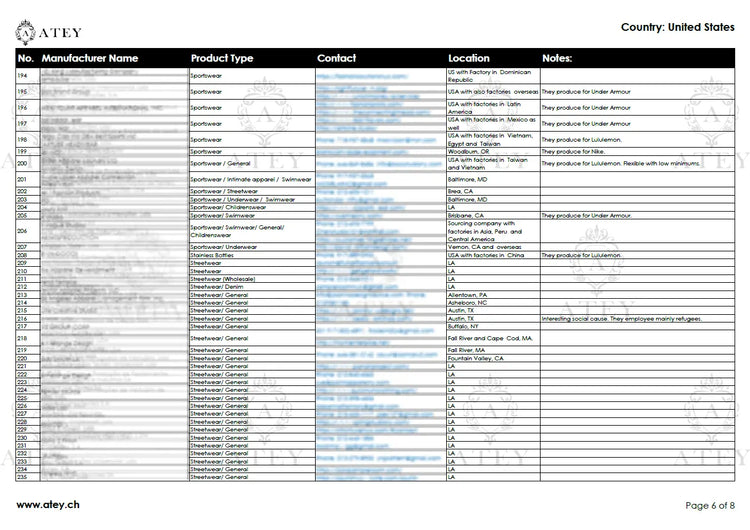Select the 'Notes:' column header
Viewport: 750px width, 530px height.
(557, 58)
